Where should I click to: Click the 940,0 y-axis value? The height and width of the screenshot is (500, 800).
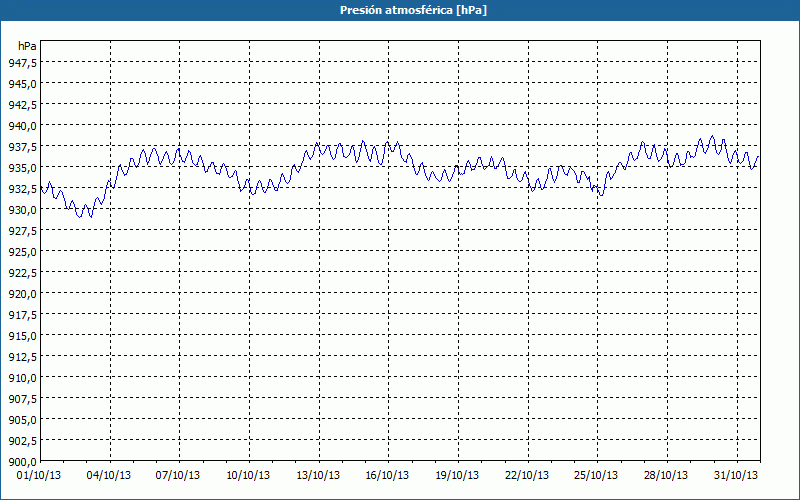click(22, 126)
